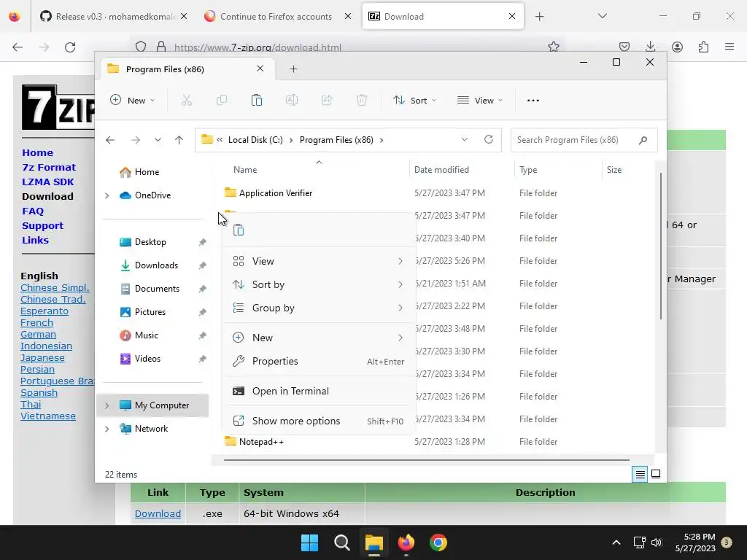Refresh the Program Files (x86) folder
747x560 pixels.
pyautogui.click(x=488, y=139)
